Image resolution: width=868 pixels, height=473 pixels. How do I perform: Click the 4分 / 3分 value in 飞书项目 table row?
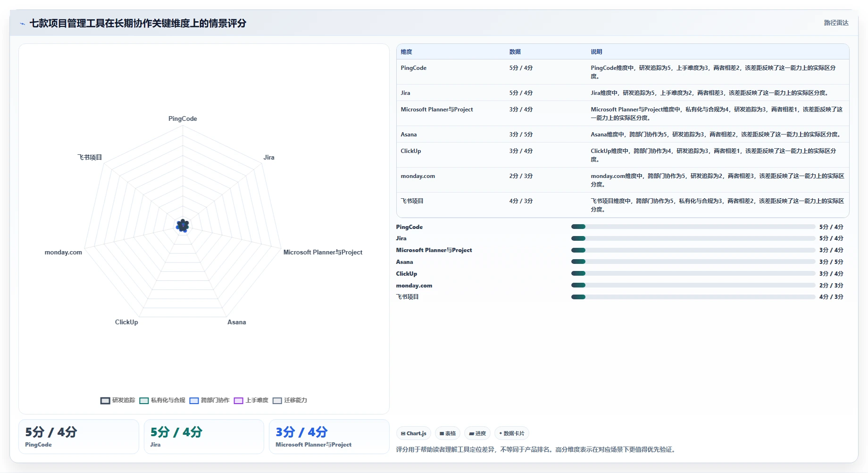(521, 201)
